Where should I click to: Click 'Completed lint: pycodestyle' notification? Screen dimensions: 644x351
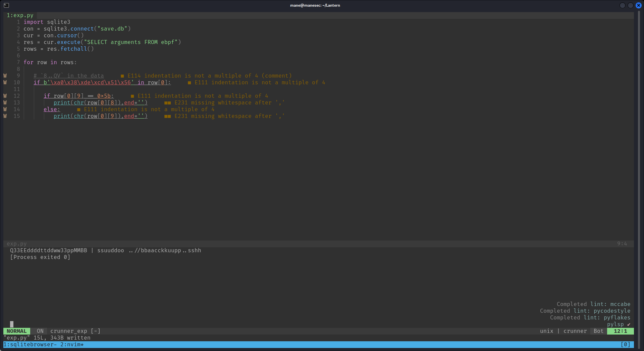pyautogui.click(x=585, y=311)
